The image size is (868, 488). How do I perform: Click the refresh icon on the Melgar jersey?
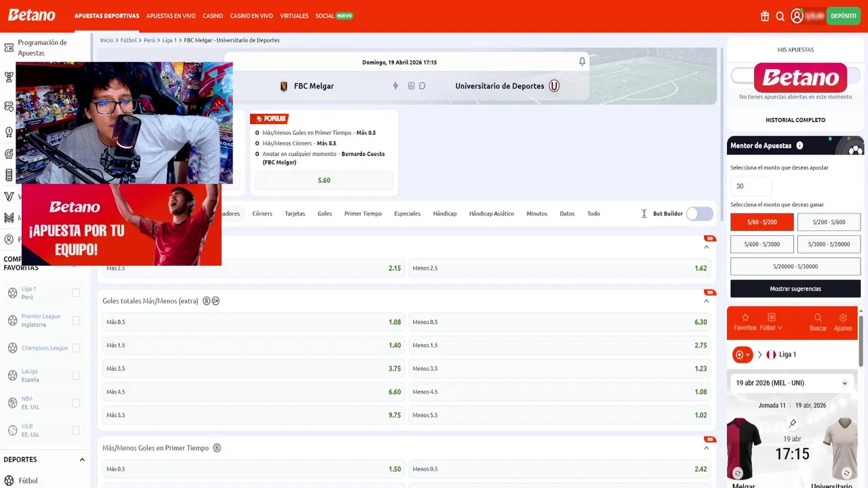(x=738, y=473)
